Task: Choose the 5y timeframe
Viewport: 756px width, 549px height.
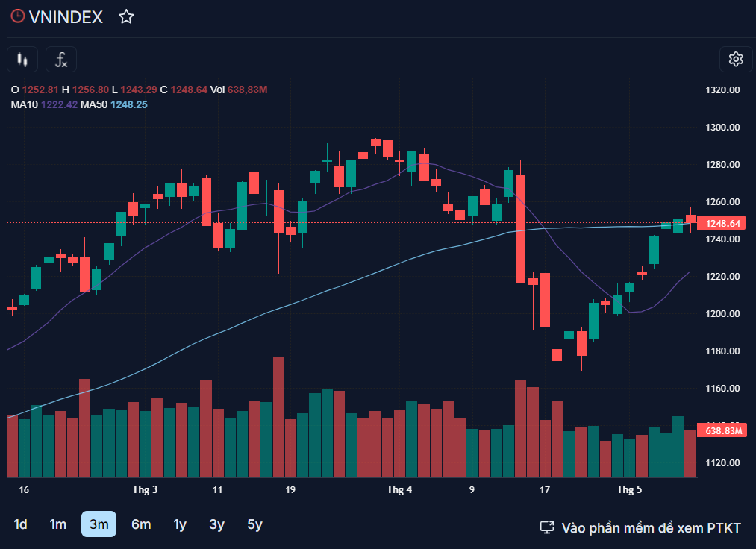Action: point(254,524)
